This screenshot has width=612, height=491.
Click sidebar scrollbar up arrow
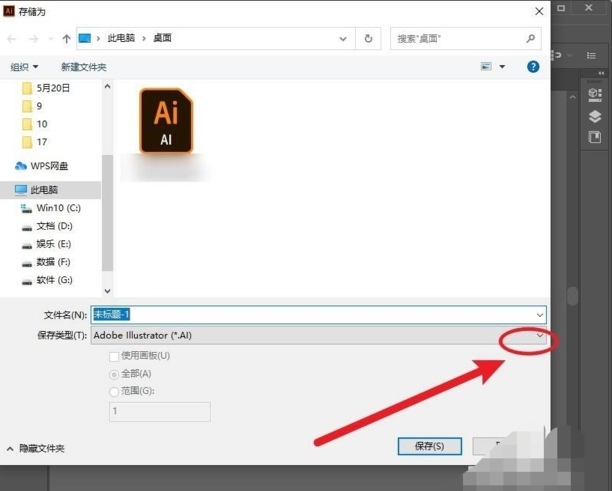point(108,86)
